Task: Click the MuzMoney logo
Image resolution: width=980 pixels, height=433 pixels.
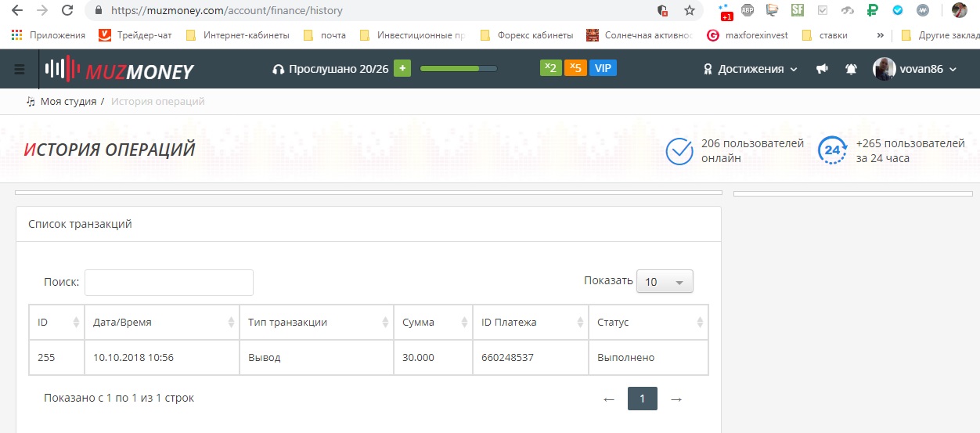Action: tap(120, 70)
